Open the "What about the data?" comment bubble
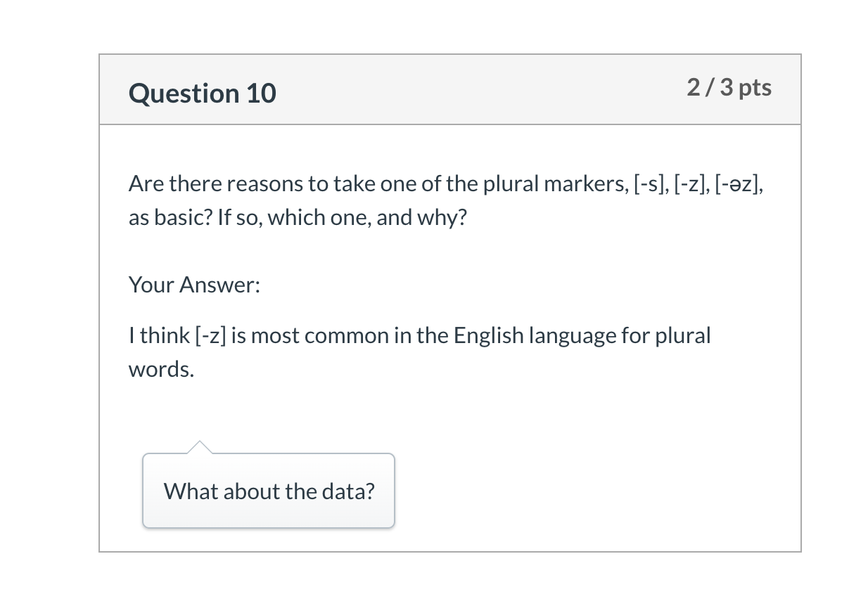This screenshot has height=606, width=868. [x=269, y=491]
